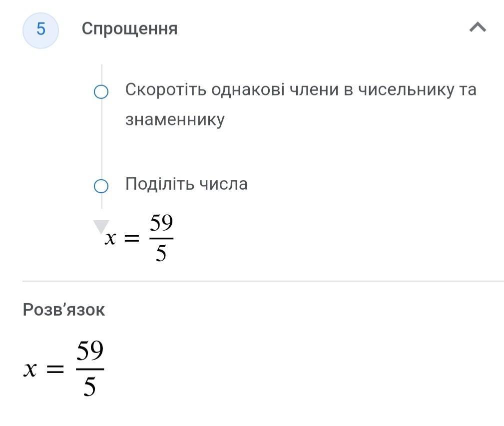This screenshot has width=504, height=426.
Task: Click the variable x in the step result
Action: tap(111, 239)
